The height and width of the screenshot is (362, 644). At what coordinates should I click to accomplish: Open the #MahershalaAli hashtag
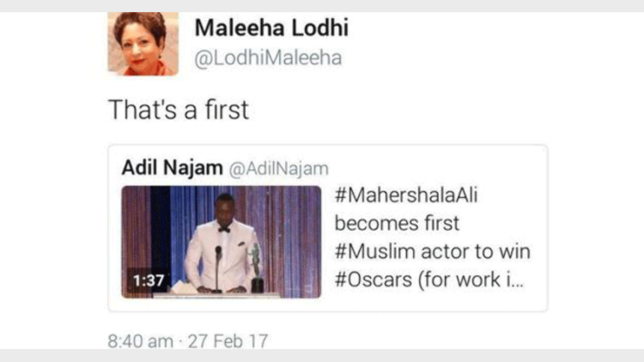coord(406,196)
